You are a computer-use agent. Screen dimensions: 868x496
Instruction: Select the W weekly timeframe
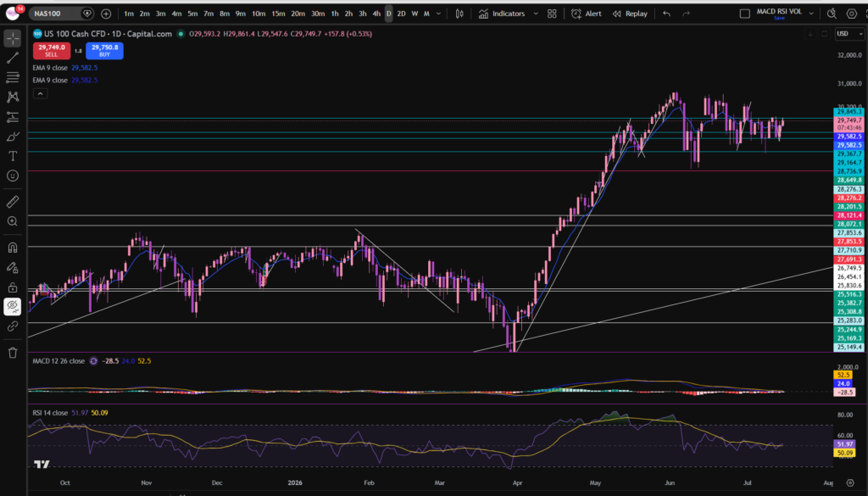(x=415, y=14)
